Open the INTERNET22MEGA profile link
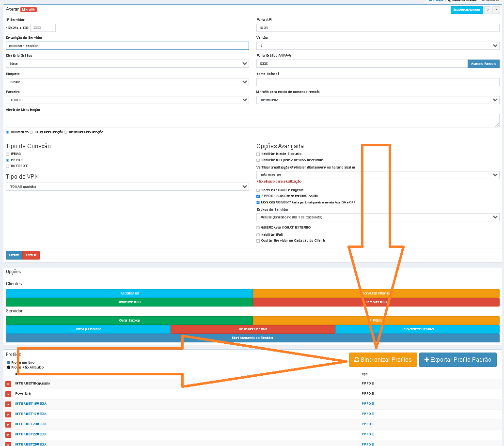 (x=31, y=434)
